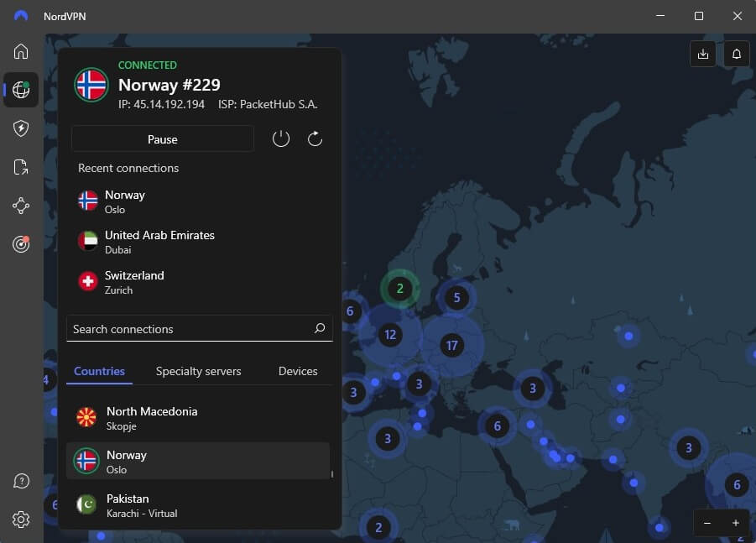756x543 pixels.
Task: Switch to the Countries tab
Action: (99, 371)
